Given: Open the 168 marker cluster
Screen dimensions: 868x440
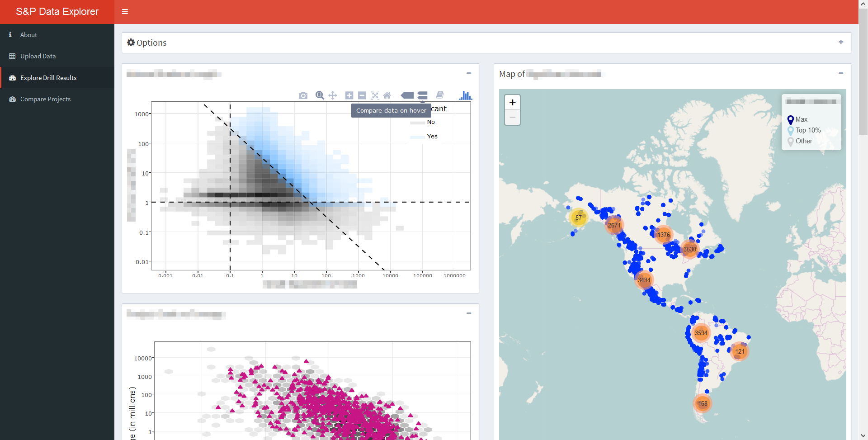Looking at the screenshot, I should [x=703, y=403].
